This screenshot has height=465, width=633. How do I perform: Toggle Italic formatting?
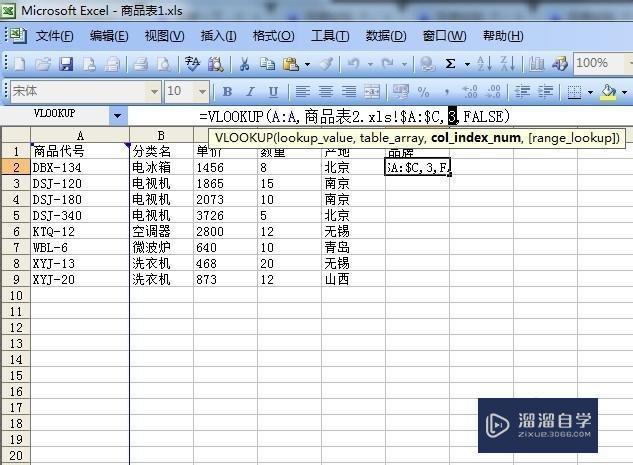tap(250, 92)
